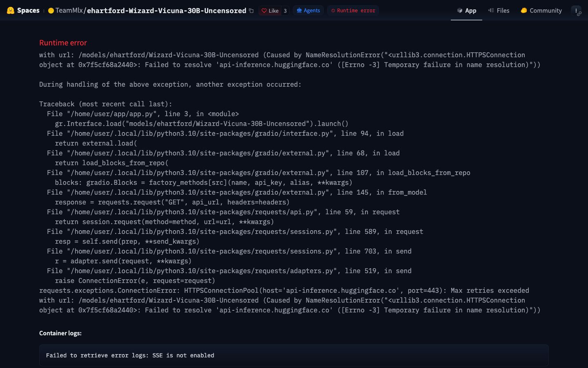Open the TeamMlx profile link

click(69, 11)
